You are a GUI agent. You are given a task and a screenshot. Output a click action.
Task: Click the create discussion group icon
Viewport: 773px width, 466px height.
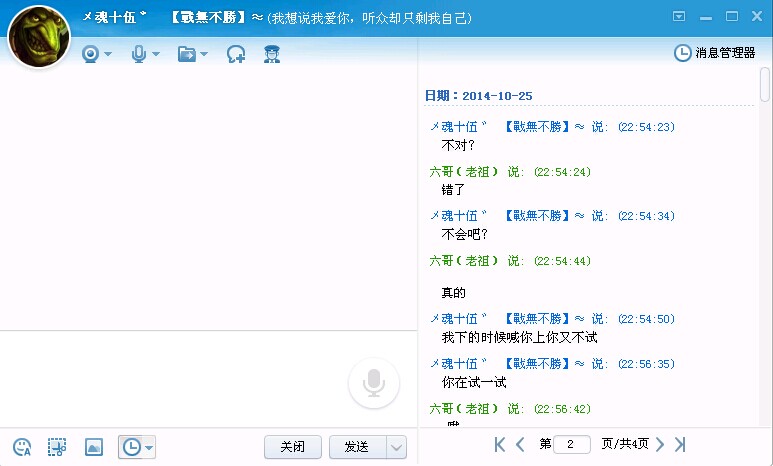pyautogui.click(x=236, y=54)
